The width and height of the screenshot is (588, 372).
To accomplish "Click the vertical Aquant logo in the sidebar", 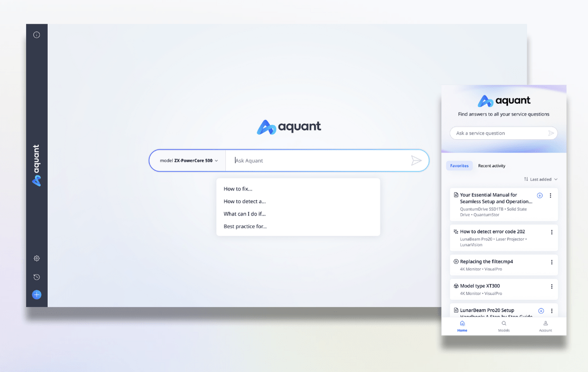I will click(36, 165).
